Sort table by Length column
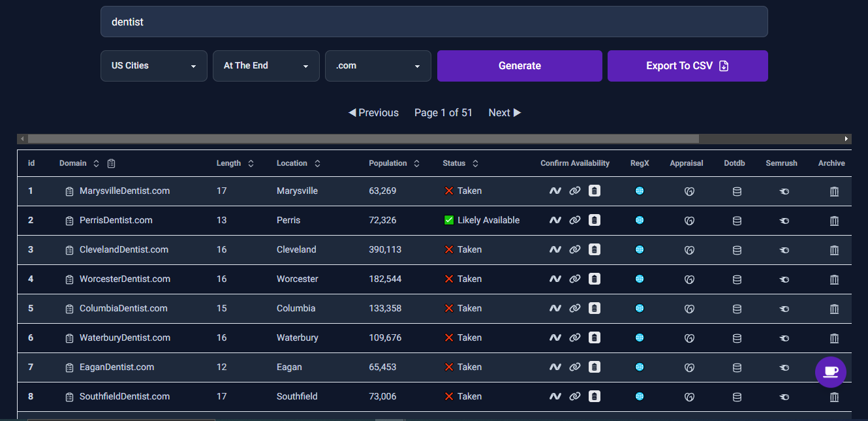 click(251, 163)
